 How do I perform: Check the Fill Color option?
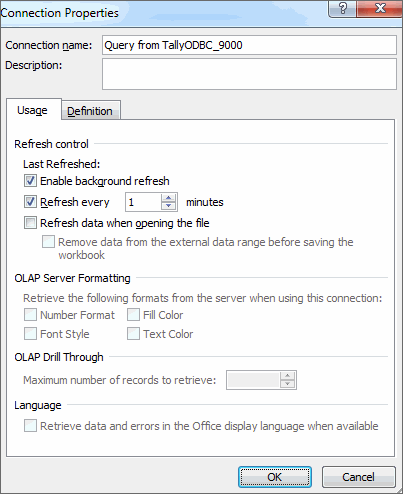click(133, 315)
